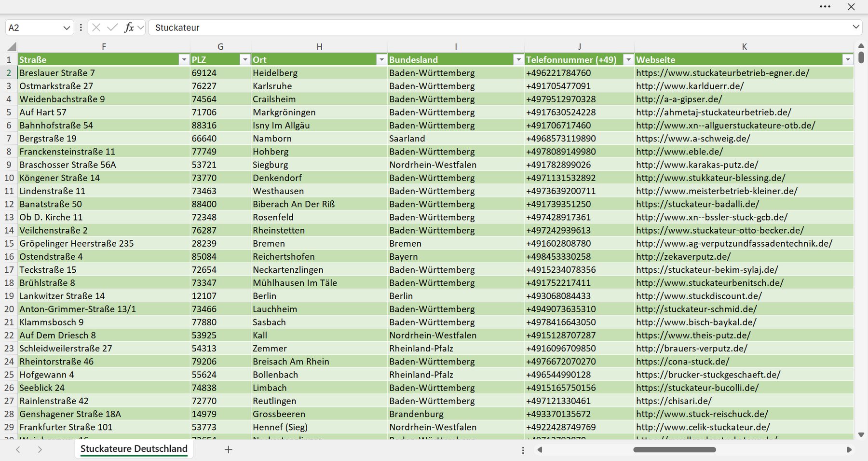
Task: Click vertical dots beside the Name Box
Action: pos(81,28)
